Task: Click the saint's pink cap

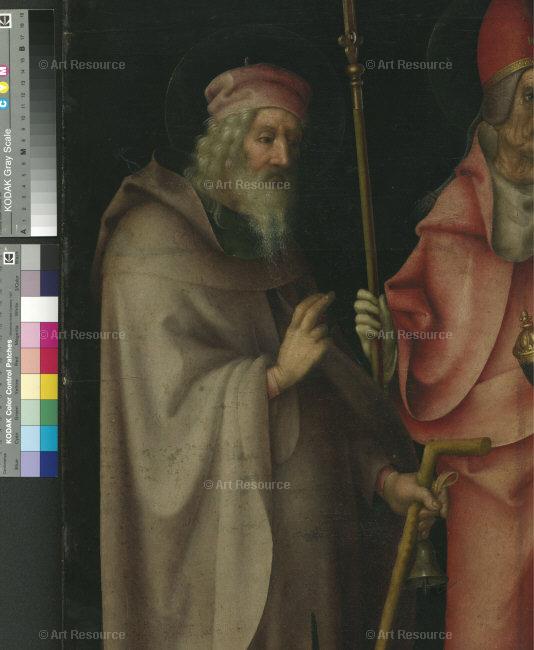Action: (258, 91)
